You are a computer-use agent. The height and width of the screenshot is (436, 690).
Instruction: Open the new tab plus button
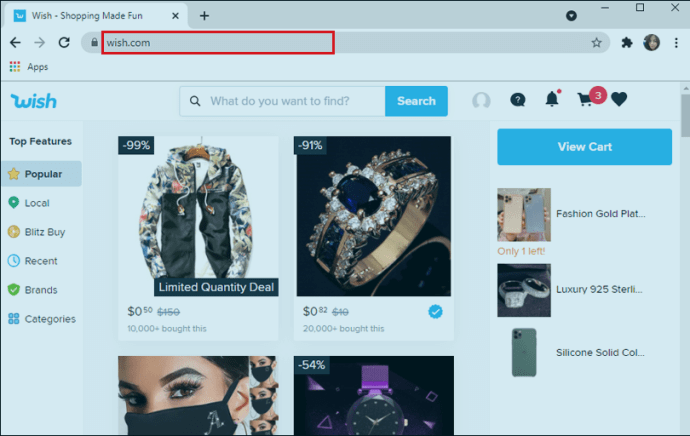(204, 16)
